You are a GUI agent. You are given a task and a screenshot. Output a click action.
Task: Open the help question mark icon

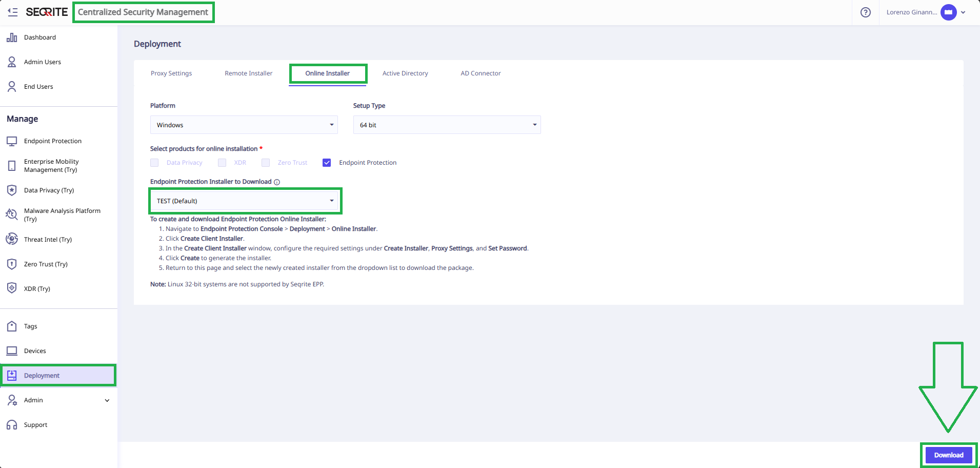tap(866, 12)
